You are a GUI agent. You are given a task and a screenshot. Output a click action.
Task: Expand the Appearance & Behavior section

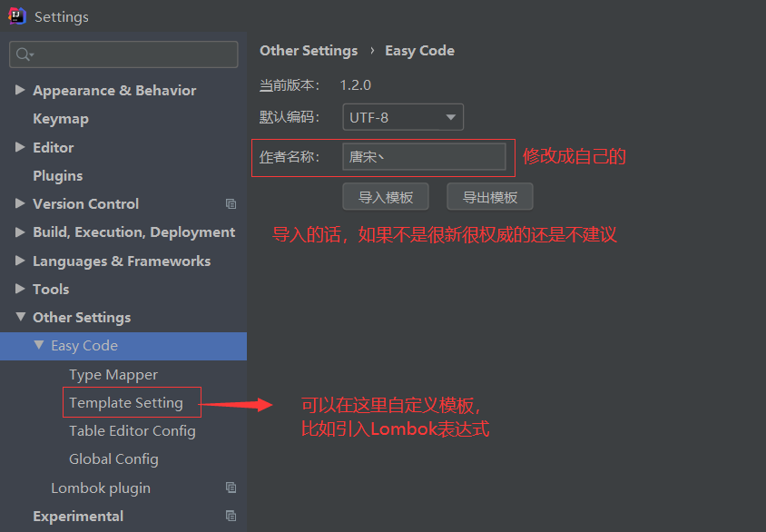click(20, 90)
